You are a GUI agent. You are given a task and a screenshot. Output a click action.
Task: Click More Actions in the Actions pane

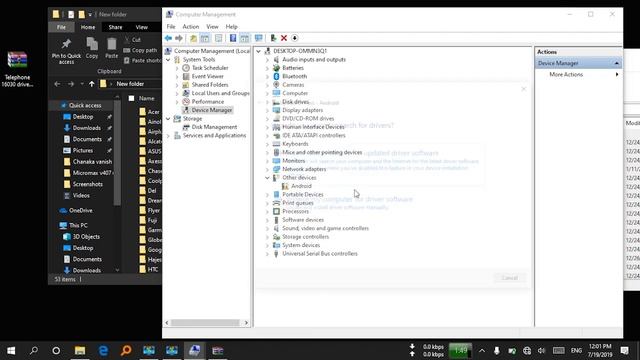click(x=566, y=74)
